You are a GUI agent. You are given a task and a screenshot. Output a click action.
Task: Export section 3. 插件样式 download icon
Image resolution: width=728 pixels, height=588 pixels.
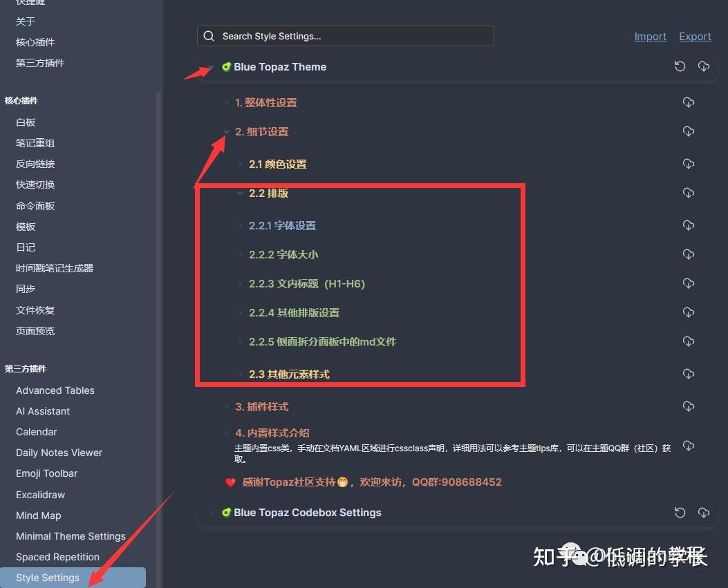click(689, 406)
